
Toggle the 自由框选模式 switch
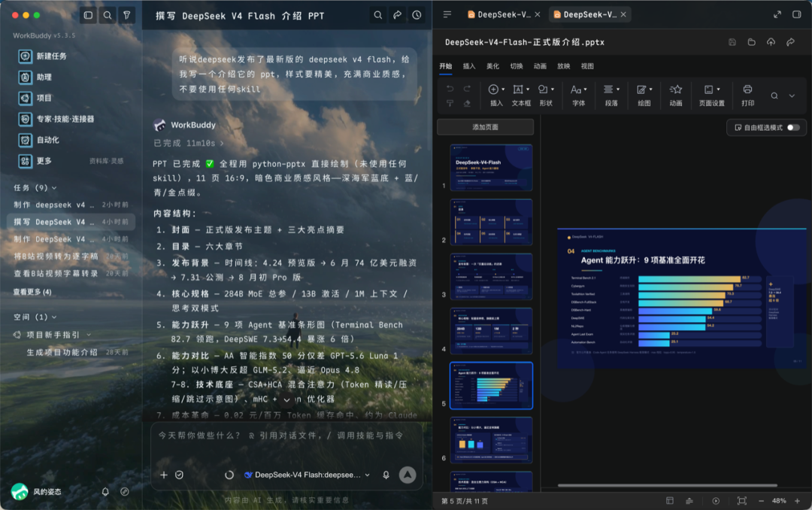click(x=793, y=128)
